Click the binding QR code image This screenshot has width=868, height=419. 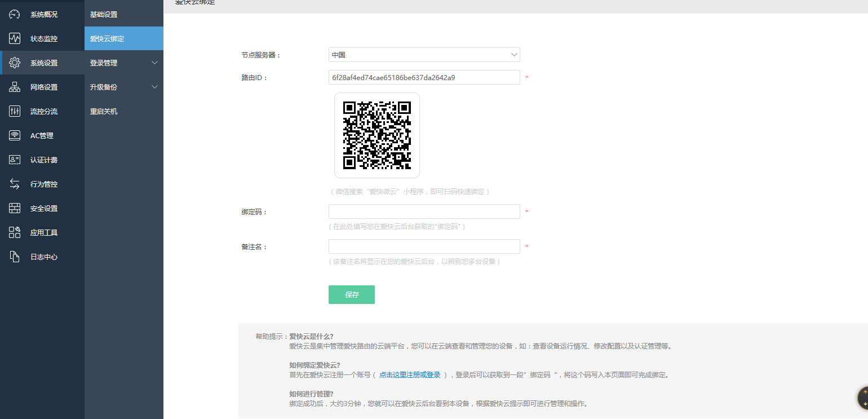pyautogui.click(x=377, y=135)
